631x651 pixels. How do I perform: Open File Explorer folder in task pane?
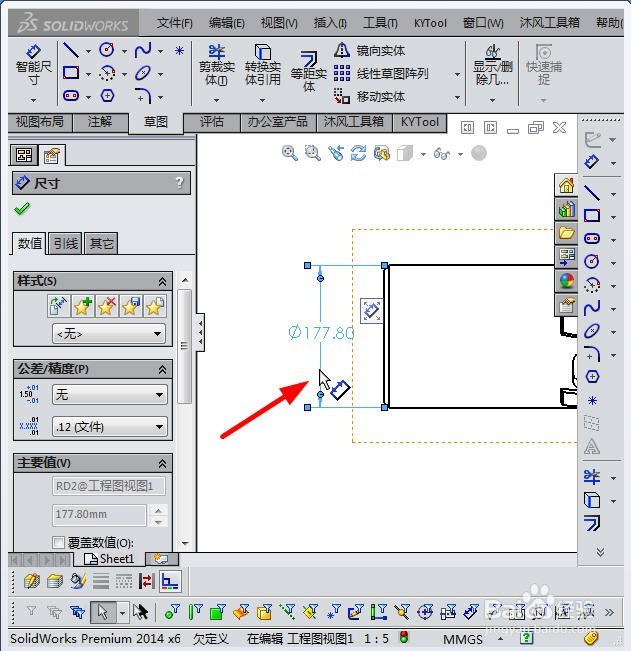tap(566, 233)
